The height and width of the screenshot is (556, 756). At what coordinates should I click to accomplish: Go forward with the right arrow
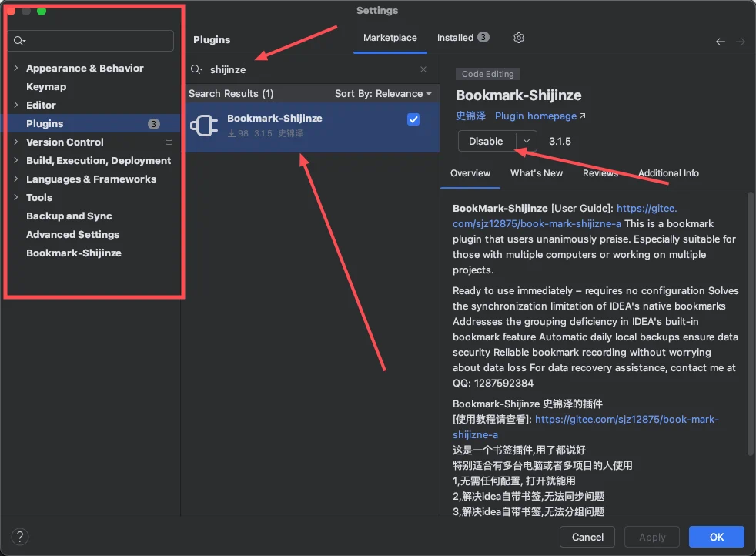740,42
